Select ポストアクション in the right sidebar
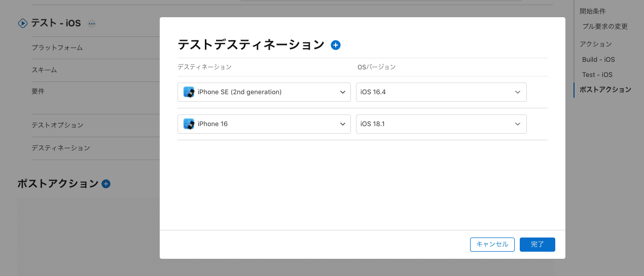This screenshot has width=644, height=276. [605, 90]
